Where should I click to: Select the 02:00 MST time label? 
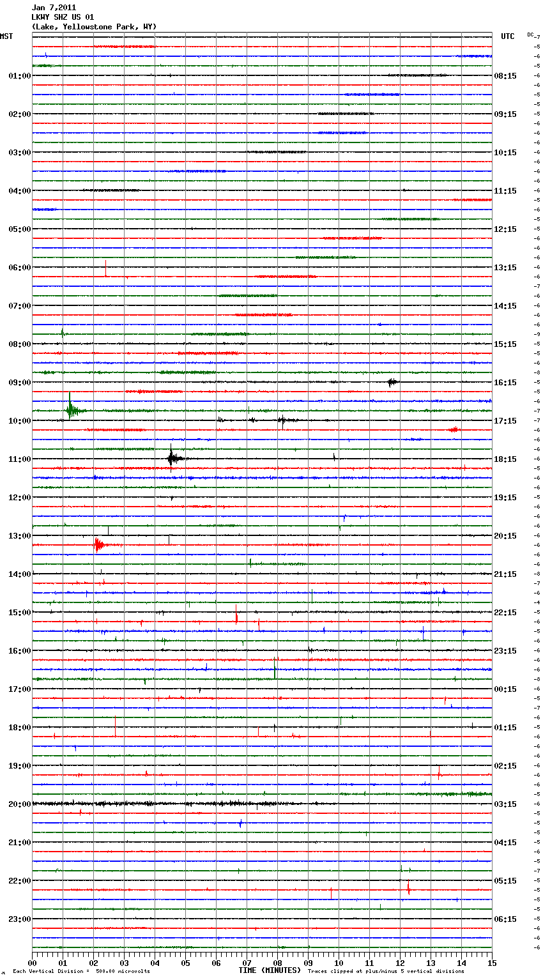[20, 114]
